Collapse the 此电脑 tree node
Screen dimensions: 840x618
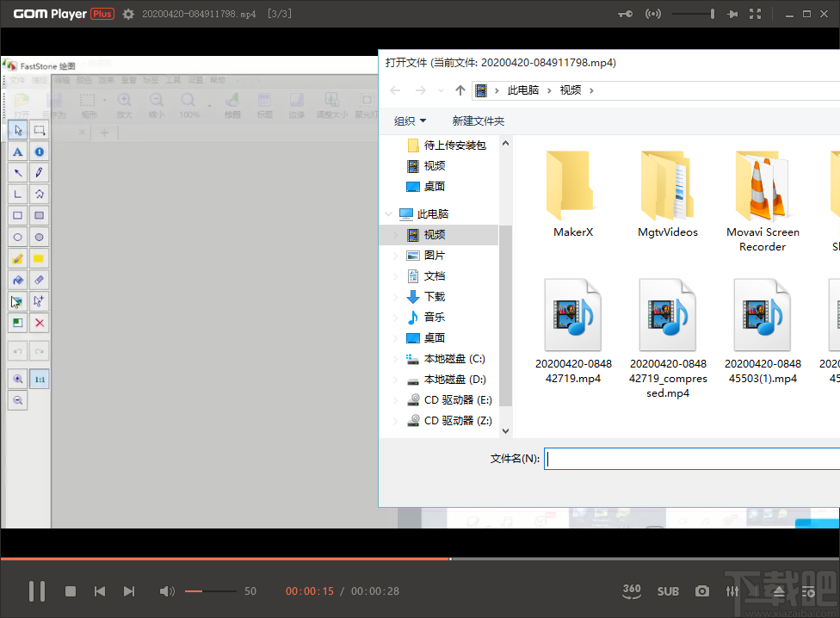pos(388,213)
